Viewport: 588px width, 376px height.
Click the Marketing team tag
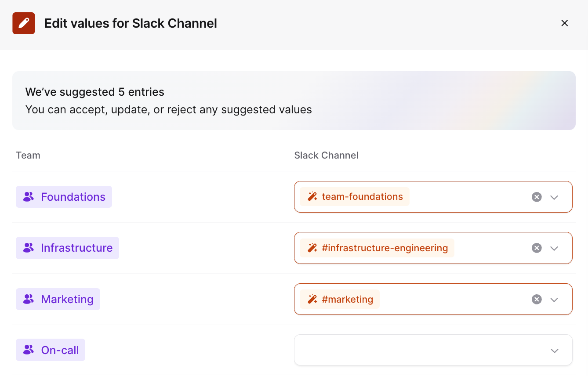point(58,299)
